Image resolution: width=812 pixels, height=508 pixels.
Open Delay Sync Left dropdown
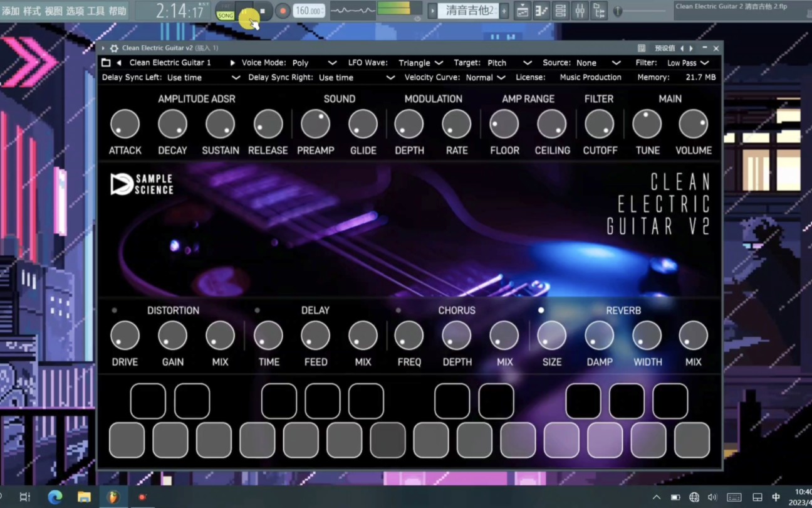(204, 78)
